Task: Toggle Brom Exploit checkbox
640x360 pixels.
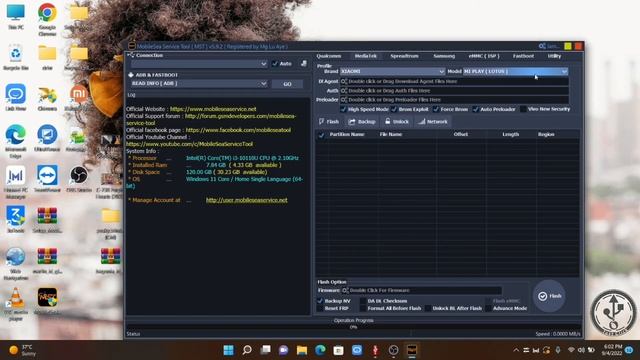Action: coord(394,109)
